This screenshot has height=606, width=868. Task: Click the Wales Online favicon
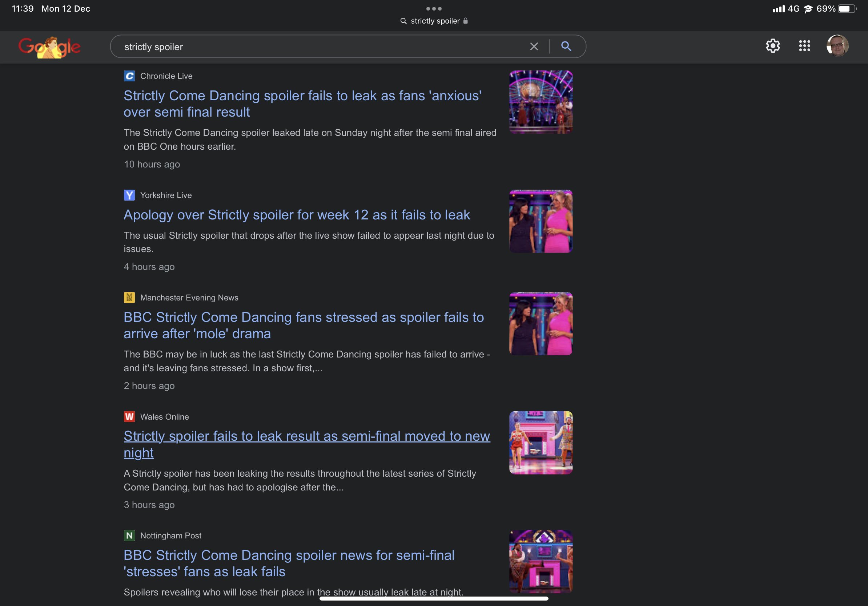pos(129,416)
